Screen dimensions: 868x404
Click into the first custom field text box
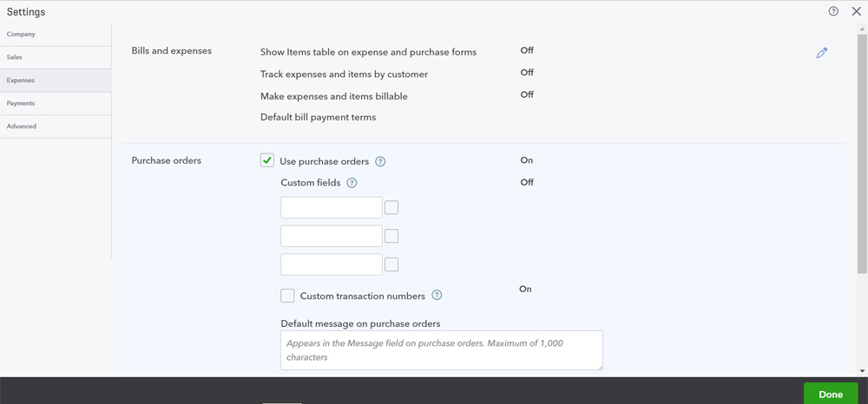click(331, 208)
